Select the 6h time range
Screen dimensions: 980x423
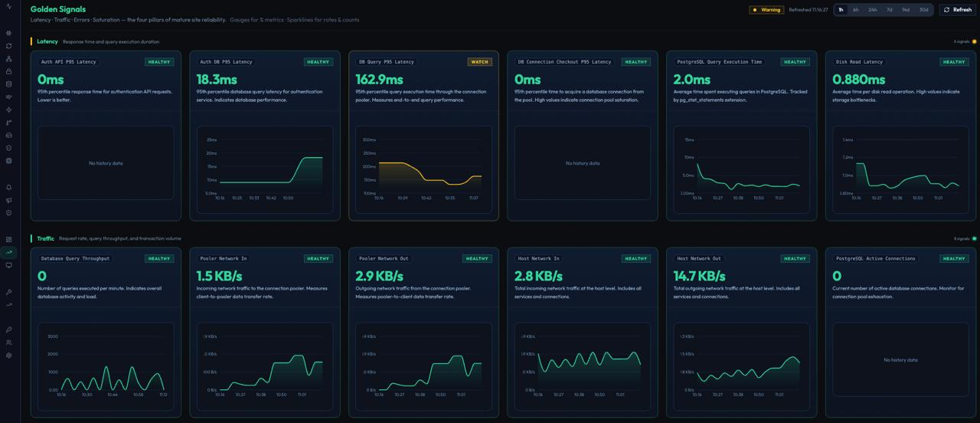(x=856, y=10)
